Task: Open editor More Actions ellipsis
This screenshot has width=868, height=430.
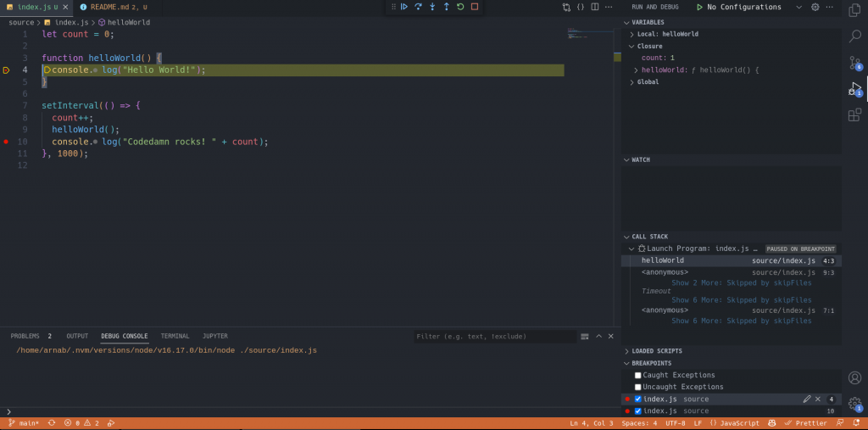Action: (609, 7)
